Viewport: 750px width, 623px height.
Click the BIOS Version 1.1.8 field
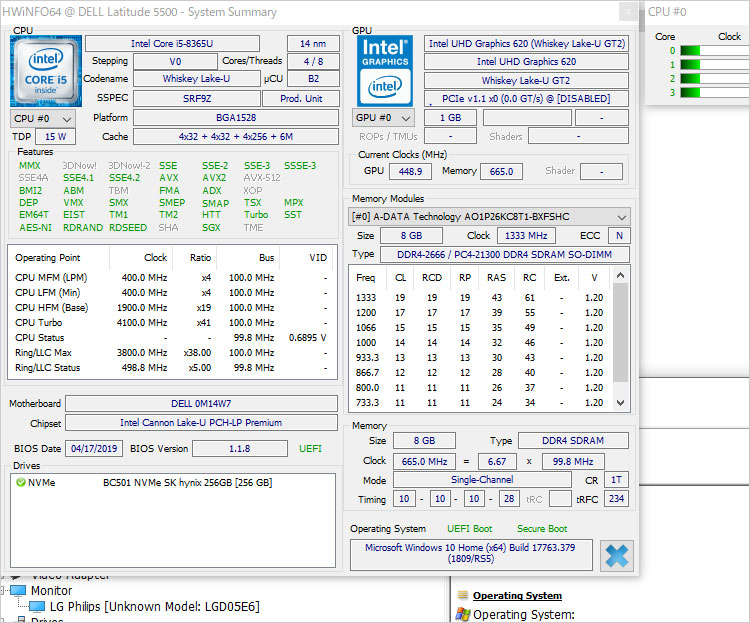click(240, 449)
